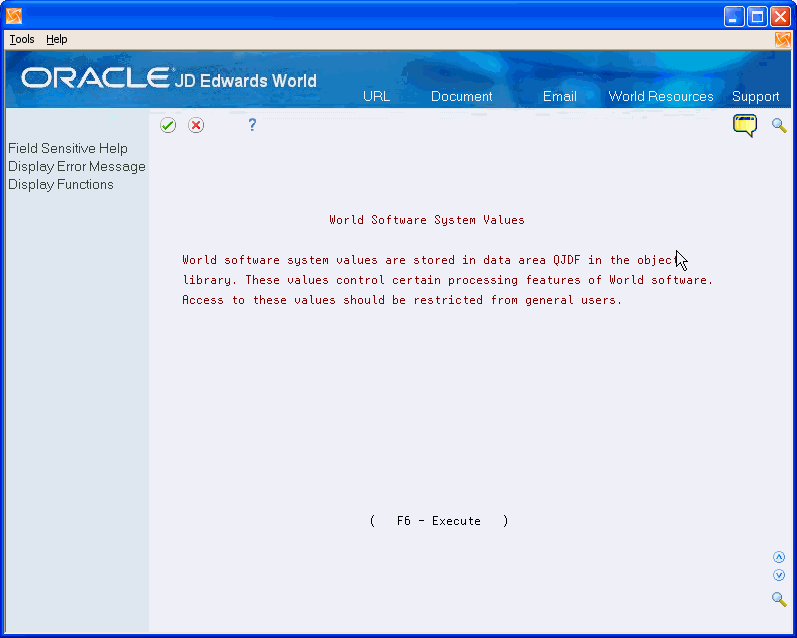Click the blue question mark help icon
This screenshot has width=797, height=638.
pos(252,125)
